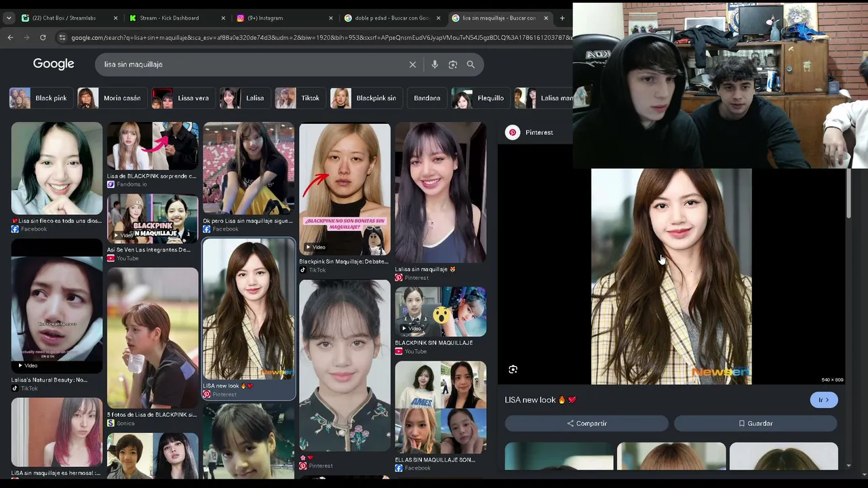The image size is (868, 488).
Task: Search by image with Google Lens
Action: point(453,64)
